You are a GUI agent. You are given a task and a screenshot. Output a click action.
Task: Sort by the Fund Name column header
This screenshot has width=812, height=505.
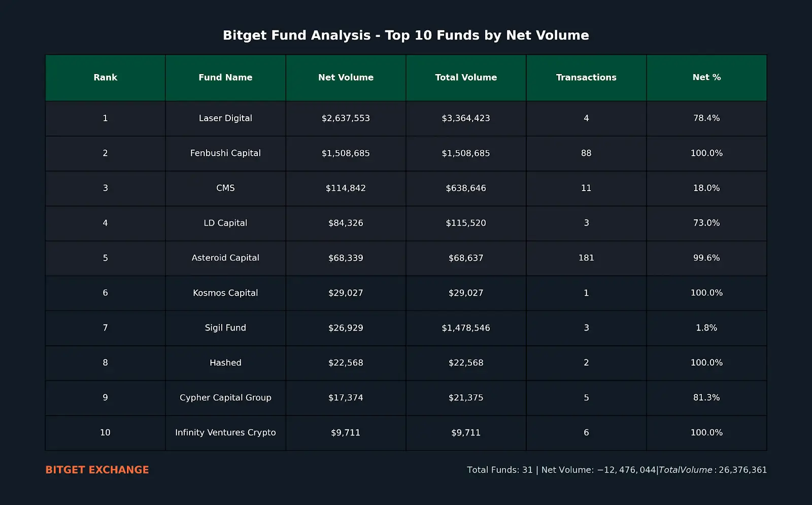click(225, 78)
